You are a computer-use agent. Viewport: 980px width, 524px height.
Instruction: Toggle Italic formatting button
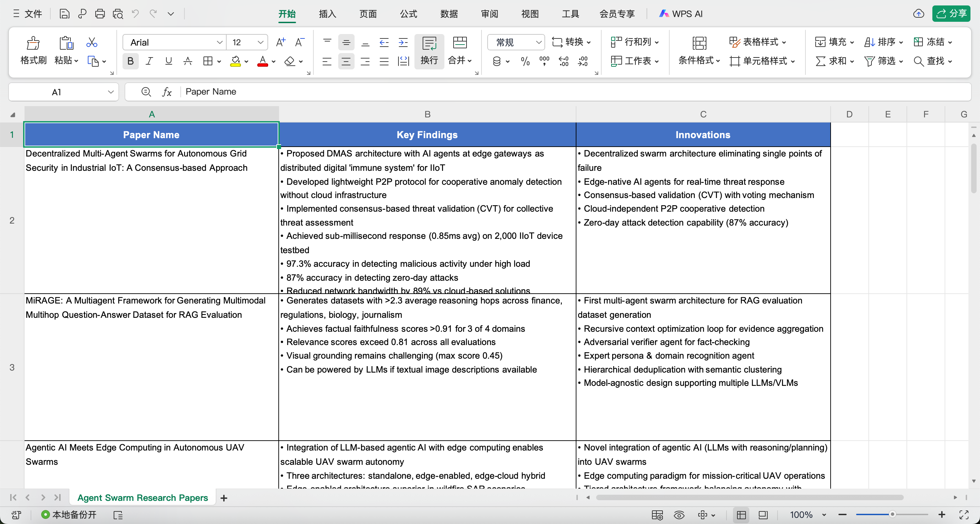coord(149,61)
